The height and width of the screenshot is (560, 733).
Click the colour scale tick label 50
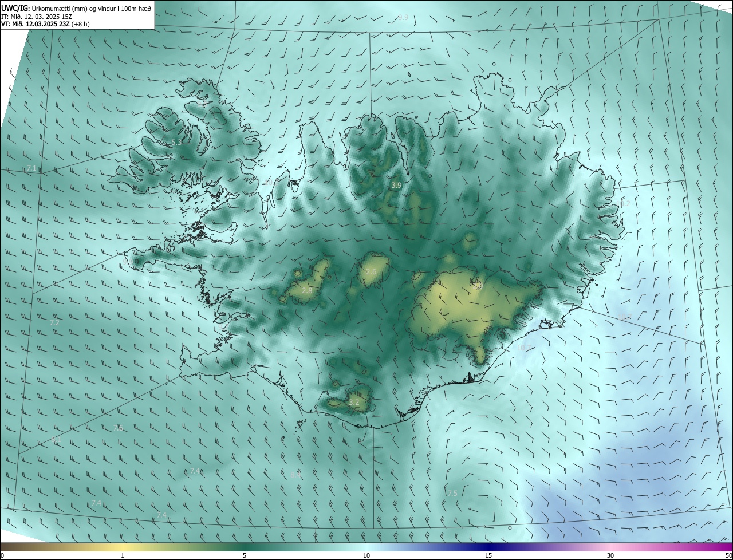coord(728,555)
